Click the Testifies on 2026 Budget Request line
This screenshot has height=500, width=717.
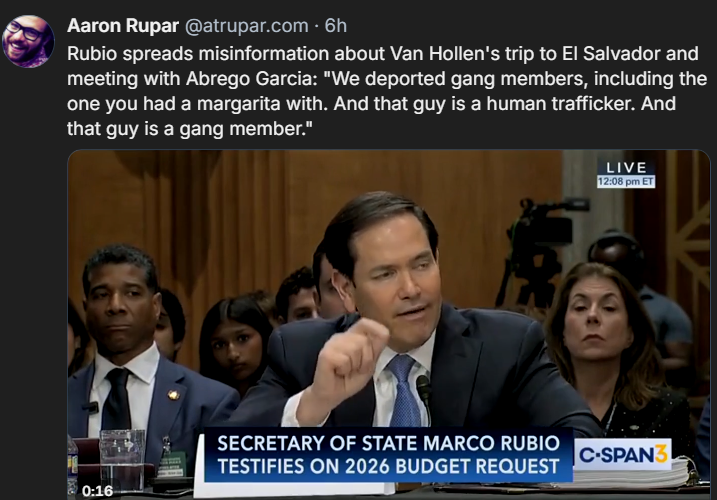388,466
